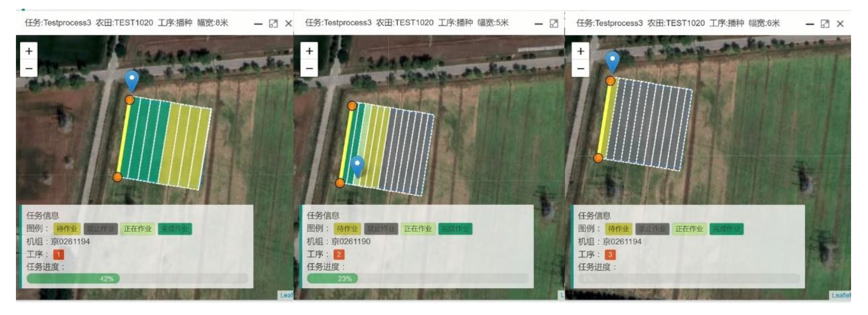Image resolution: width=868 pixels, height=315 pixels.
Task: Click the 任务信息 heading in the 工序 2 panel
Action: (323, 215)
